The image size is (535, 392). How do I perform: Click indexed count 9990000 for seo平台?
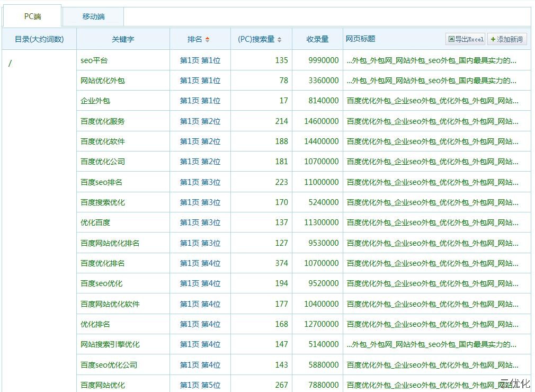pyautogui.click(x=324, y=60)
